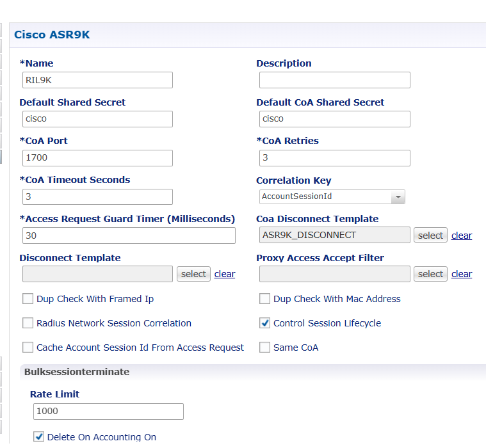Image resolution: width=486 pixels, height=448 pixels.
Task: Click the empty Description input field
Action: pos(335,80)
